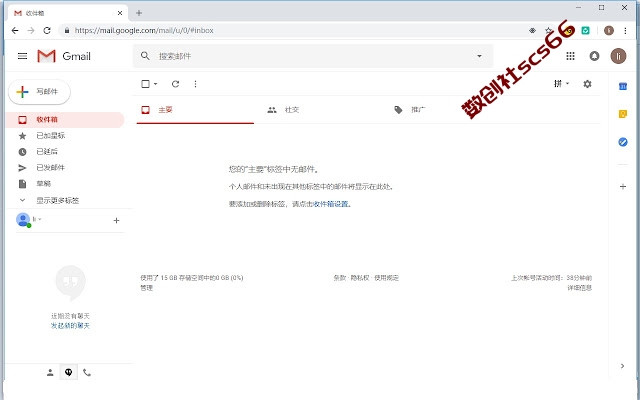Image resolution: width=640 pixels, height=400 pixels.
Task: Tick the select-all checkbox
Action: (145, 84)
